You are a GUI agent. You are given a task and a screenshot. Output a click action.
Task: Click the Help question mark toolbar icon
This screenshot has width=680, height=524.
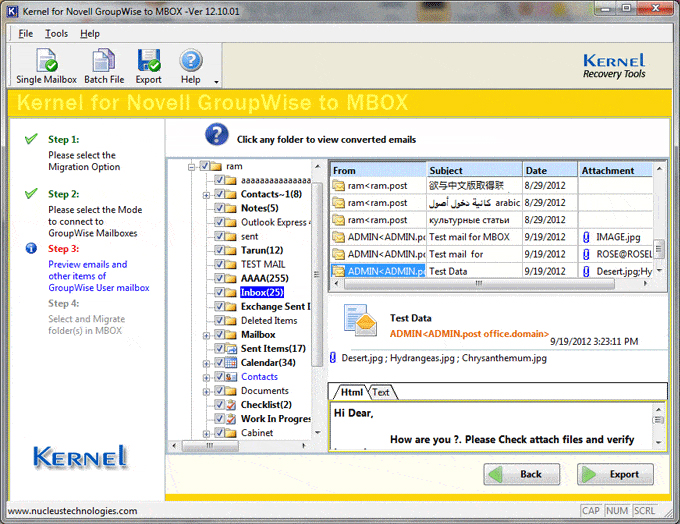click(190, 60)
